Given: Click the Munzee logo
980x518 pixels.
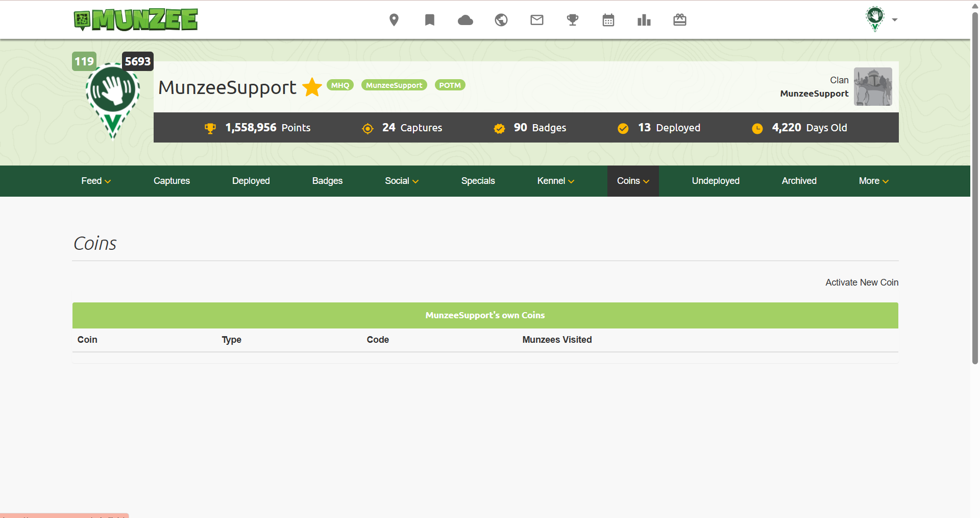Looking at the screenshot, I should (136, 20).
